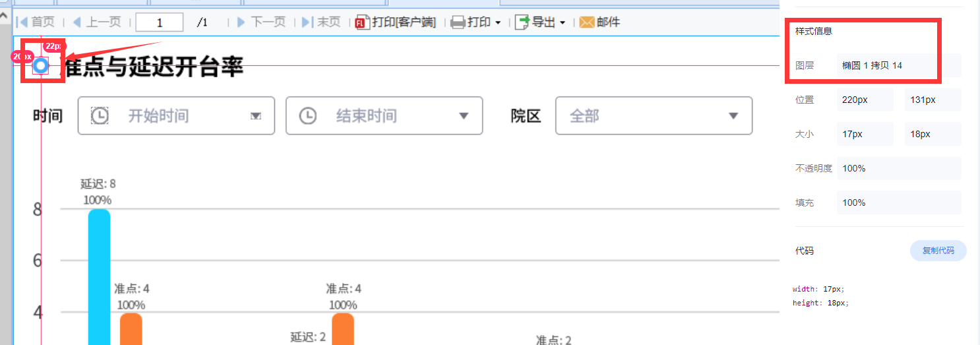Click the 打印 printer icon
The width and height of the screenshot is (980, 345).
point(458,22)
